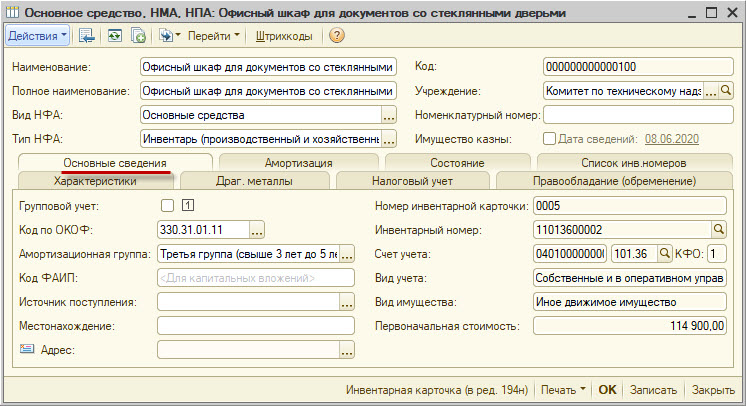746x406 pixels.
Task: Toggle the Групповой учет checkbox
Action: click(167, 206)
